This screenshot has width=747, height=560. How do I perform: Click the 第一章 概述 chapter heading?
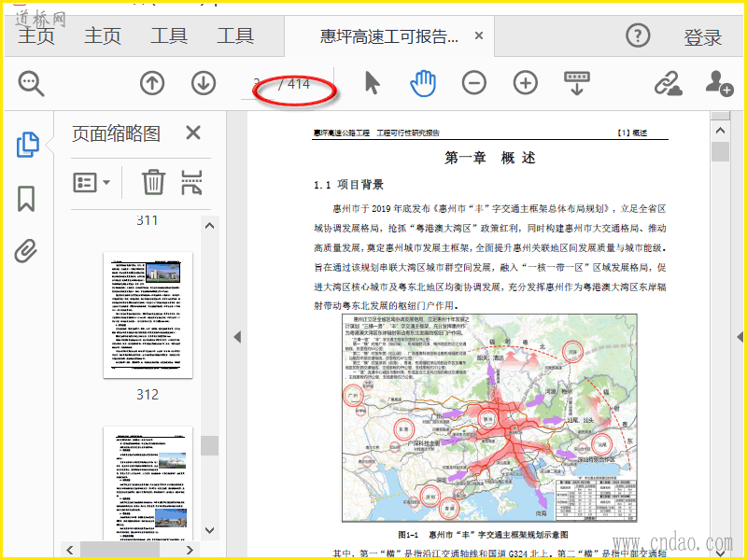coord(490,158)
